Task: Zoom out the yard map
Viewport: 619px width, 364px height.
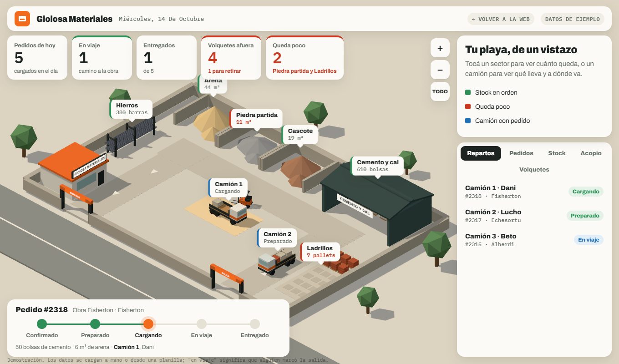Action: click(x=440, y=70)
